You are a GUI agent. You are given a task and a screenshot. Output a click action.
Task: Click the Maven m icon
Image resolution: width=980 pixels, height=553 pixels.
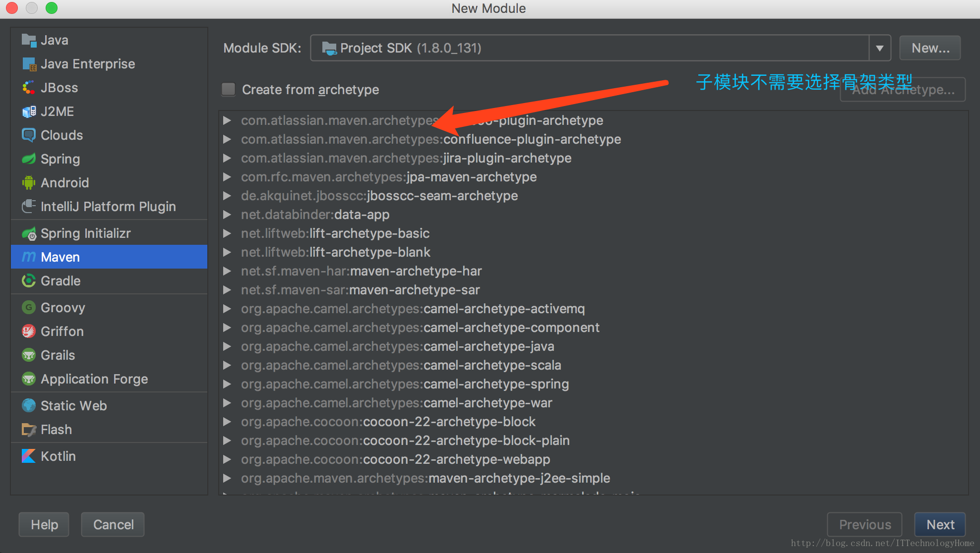(x=29, y=257)
